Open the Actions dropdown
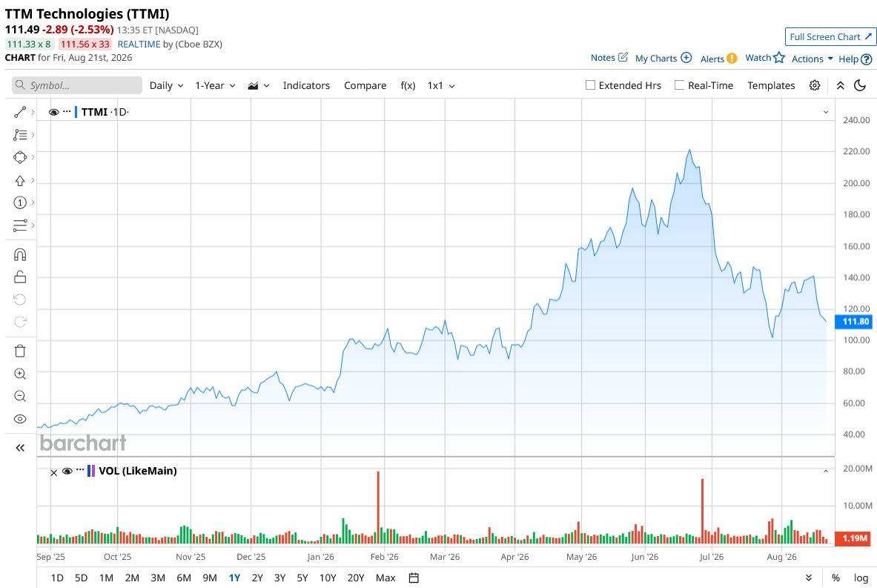 [x=812, y=59]
